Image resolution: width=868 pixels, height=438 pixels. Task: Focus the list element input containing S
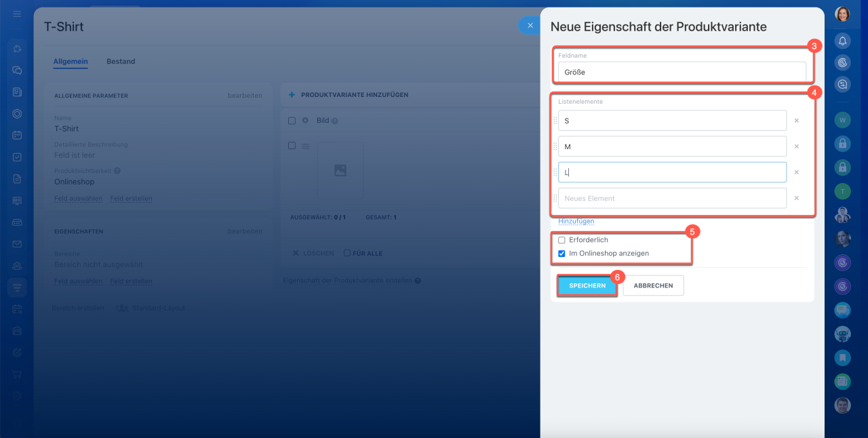tap(672, 121)
